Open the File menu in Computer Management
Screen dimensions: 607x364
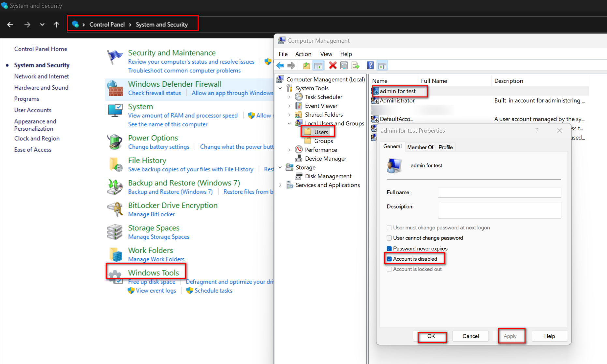point(283,54)
